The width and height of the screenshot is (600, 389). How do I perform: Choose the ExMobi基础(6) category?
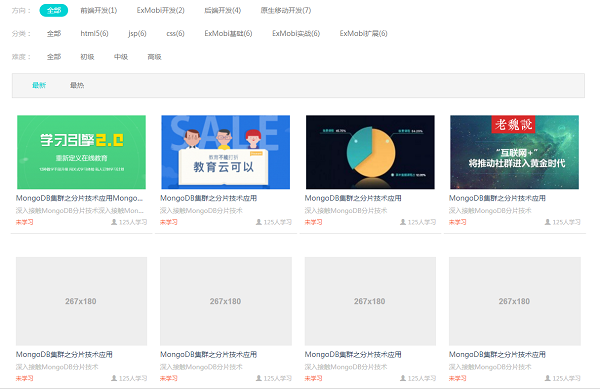[x=228, y=34]
